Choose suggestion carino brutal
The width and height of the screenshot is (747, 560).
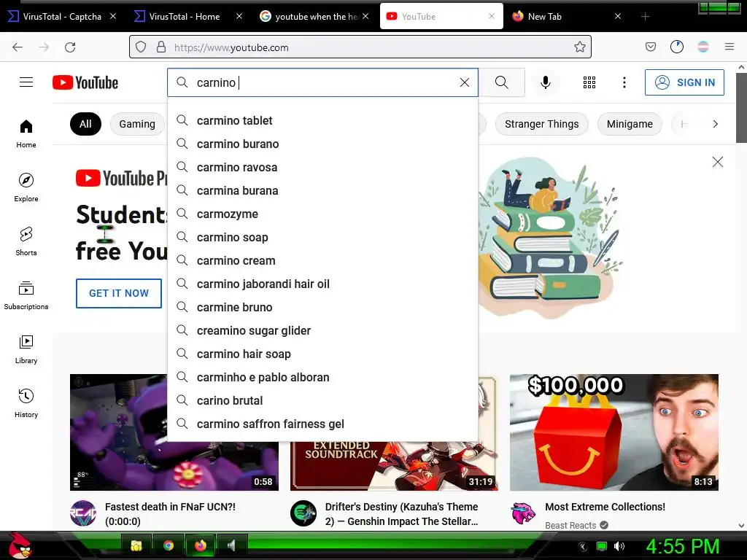click(322, 400)
